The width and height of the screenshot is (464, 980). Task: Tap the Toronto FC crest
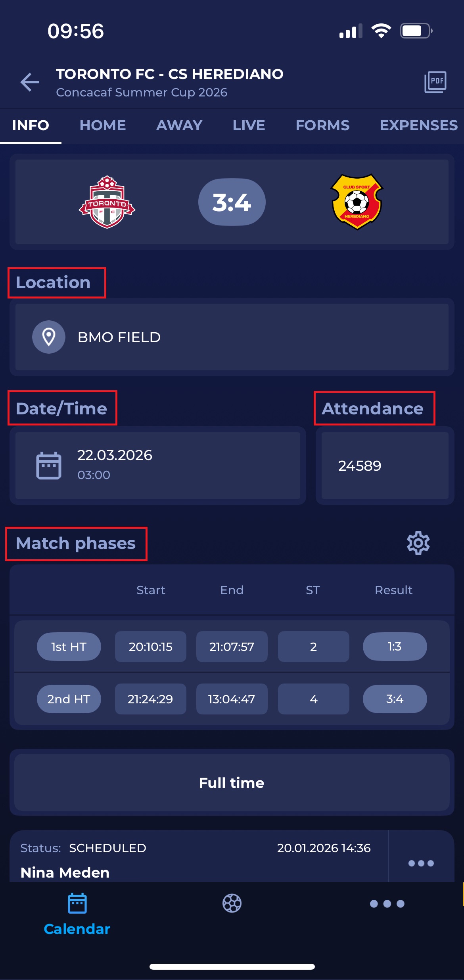tap(107, 202)
